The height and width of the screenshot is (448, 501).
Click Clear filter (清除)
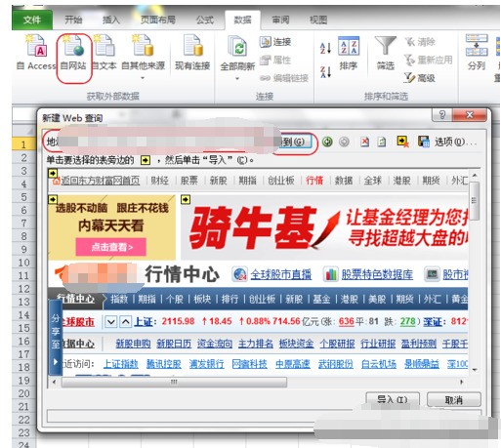(420, 42)
